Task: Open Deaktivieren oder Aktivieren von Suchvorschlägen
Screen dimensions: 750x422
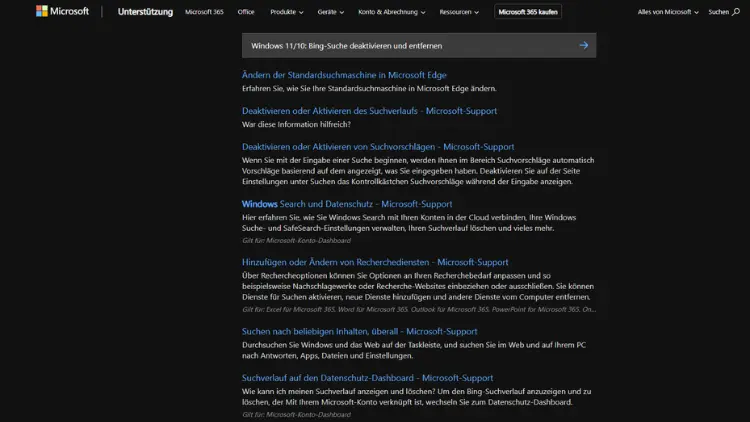Action: click(x=378, y=146)
